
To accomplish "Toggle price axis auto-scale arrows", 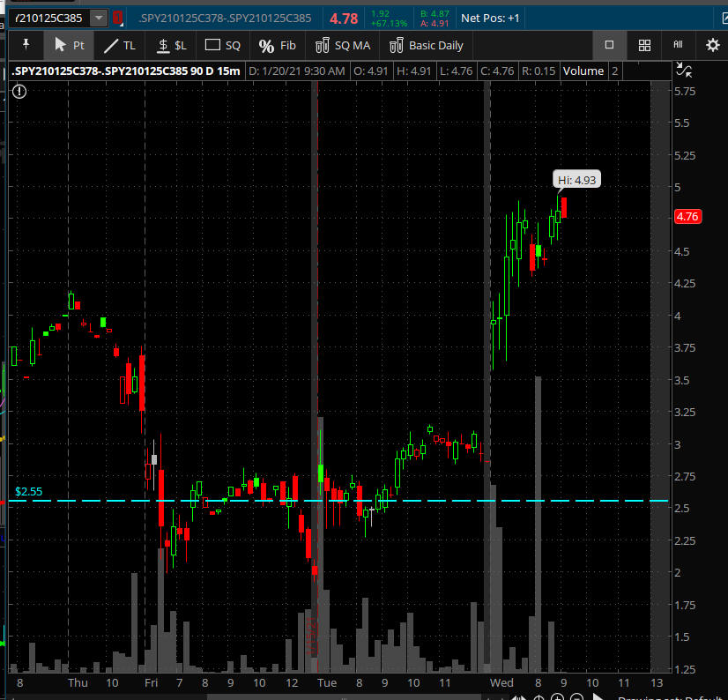I will [683, 71].
